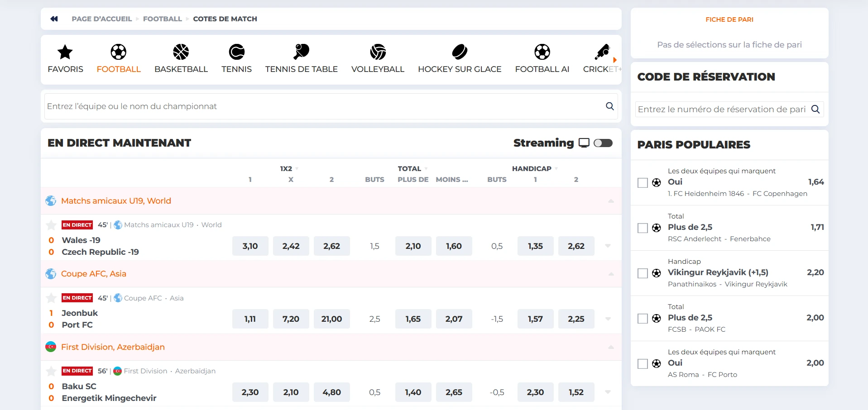The height and width of the screenshot is (410, 868).
Task: Open Page d'accueil breadcrumb link
Action: 101,19
